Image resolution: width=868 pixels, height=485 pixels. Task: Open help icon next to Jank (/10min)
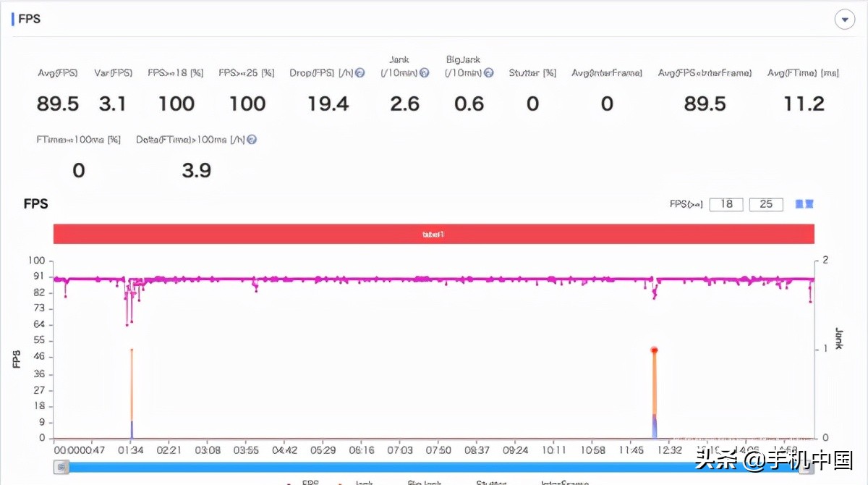pos(425,73)
